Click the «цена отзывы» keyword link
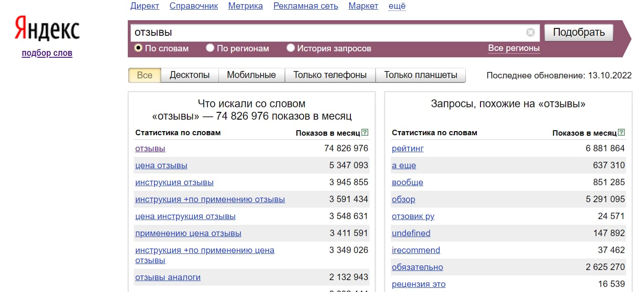This screenshot has width=644, height=292. [161, 165]
